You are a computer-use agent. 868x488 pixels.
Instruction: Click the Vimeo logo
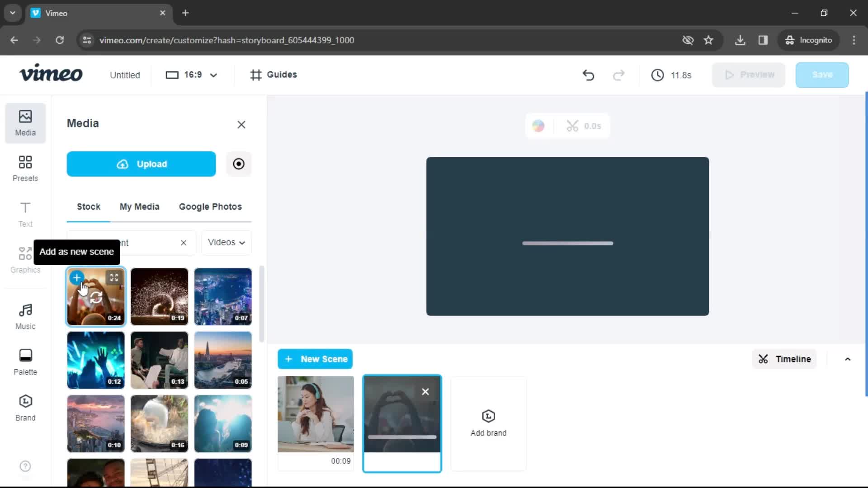coord(51,73)
